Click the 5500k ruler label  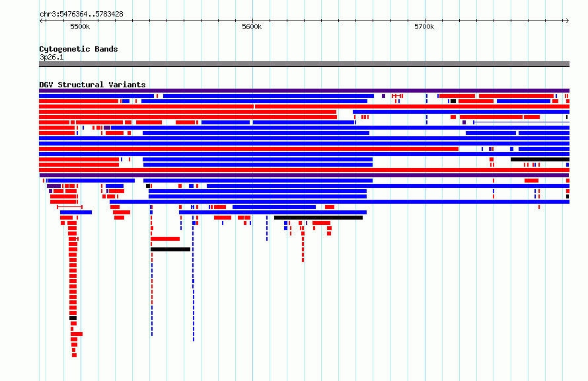80,26
